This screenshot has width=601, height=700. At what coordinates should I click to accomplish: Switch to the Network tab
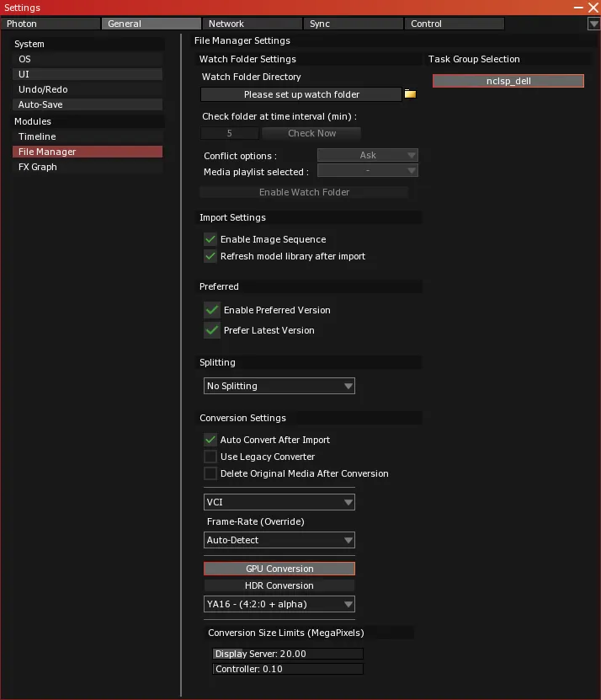[x=252, y=24]
